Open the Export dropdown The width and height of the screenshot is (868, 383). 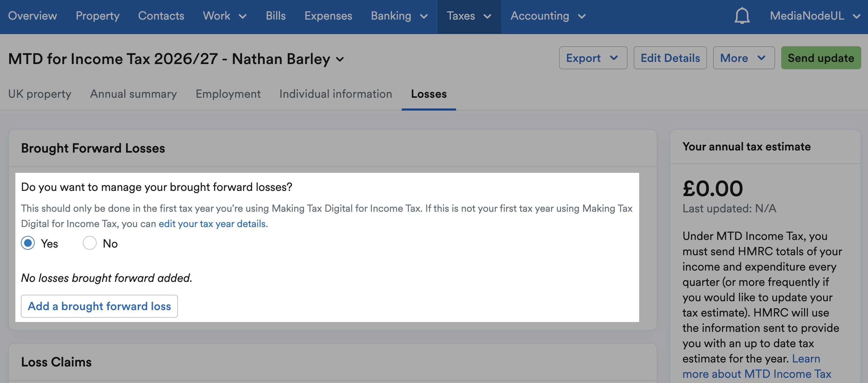pos(593,58)
